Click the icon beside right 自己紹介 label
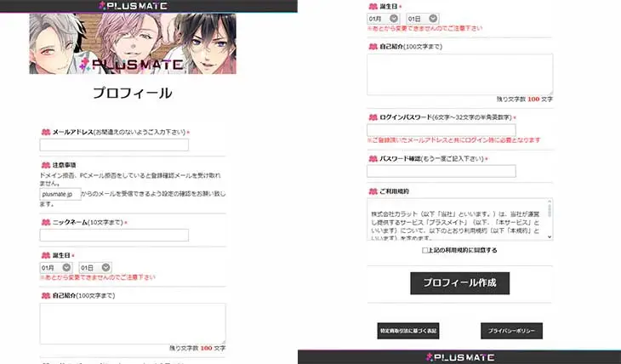The width and height of the screenshot is (621, 364). tap(373, 46)
